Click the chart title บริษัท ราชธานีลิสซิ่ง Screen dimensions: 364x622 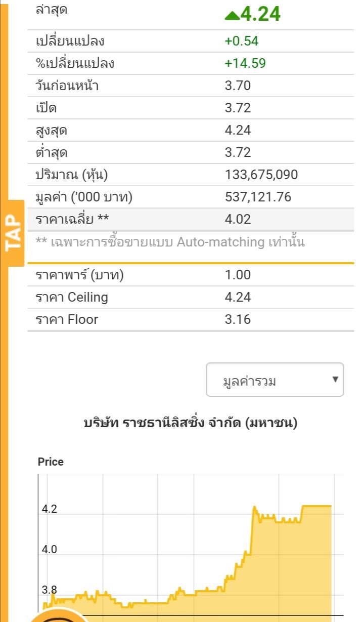(x=190, y=423)
